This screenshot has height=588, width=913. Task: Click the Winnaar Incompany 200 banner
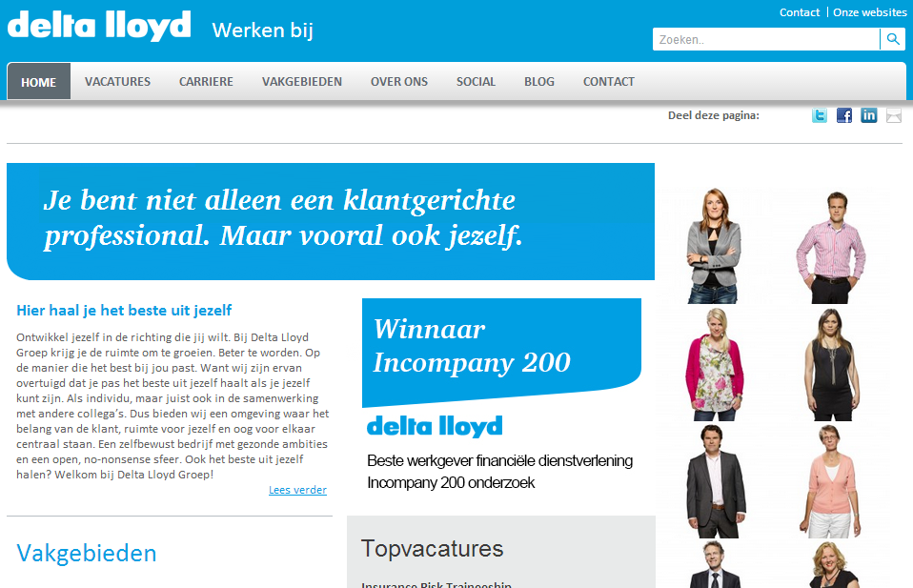[x=501, y=350]
